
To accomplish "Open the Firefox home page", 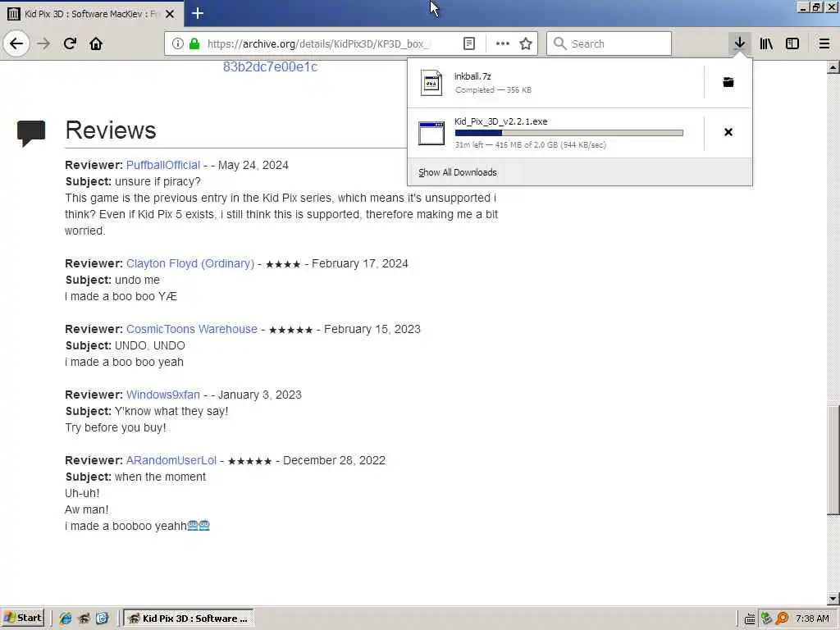I will pyautogui.click(x=96, y=43).
